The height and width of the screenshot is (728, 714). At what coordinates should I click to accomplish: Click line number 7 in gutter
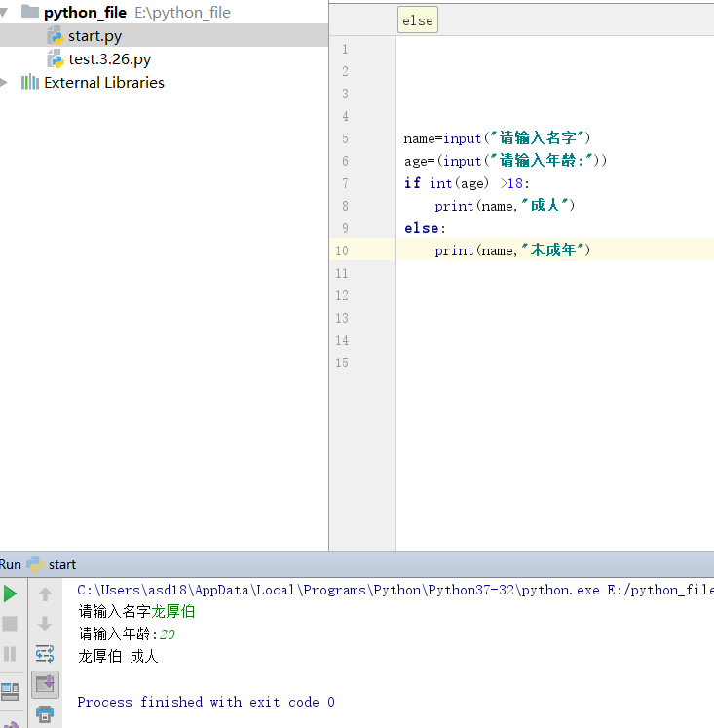(345, 183)
